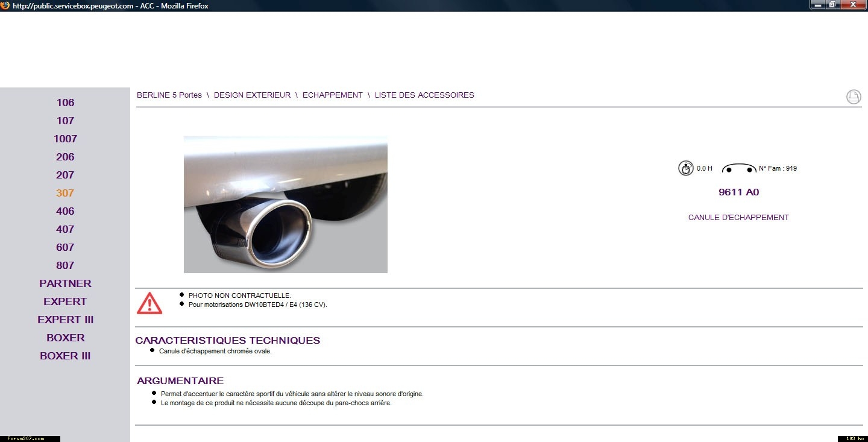Select highlighted model 307 in sidebar
The height and width of the screenshot is (442, 868).
coord(65,193)
